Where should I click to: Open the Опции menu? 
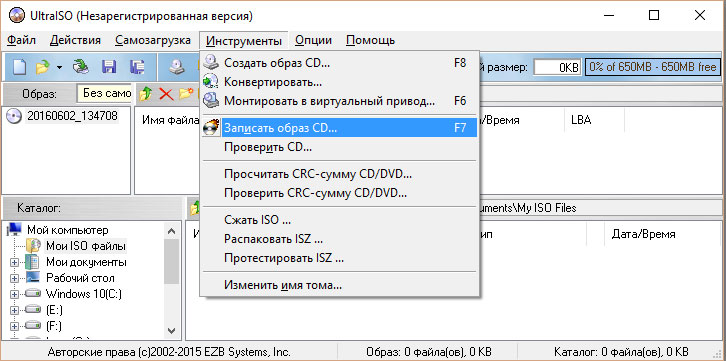(x=313, y=40)
